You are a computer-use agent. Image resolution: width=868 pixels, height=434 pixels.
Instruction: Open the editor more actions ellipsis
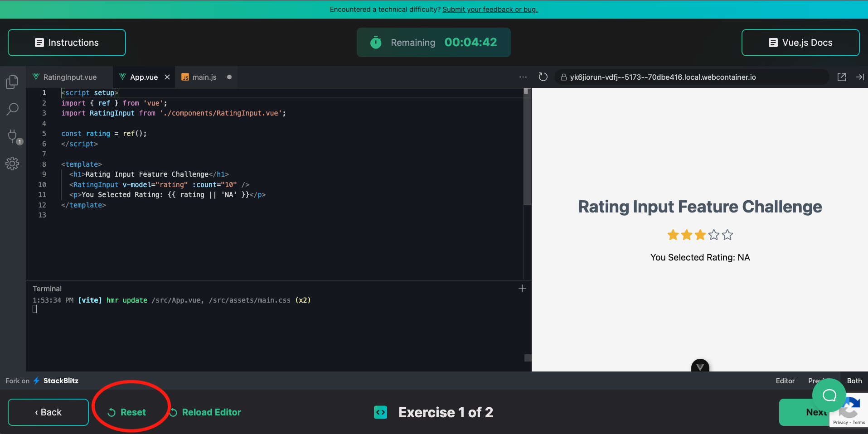click(x=523, y=77)
